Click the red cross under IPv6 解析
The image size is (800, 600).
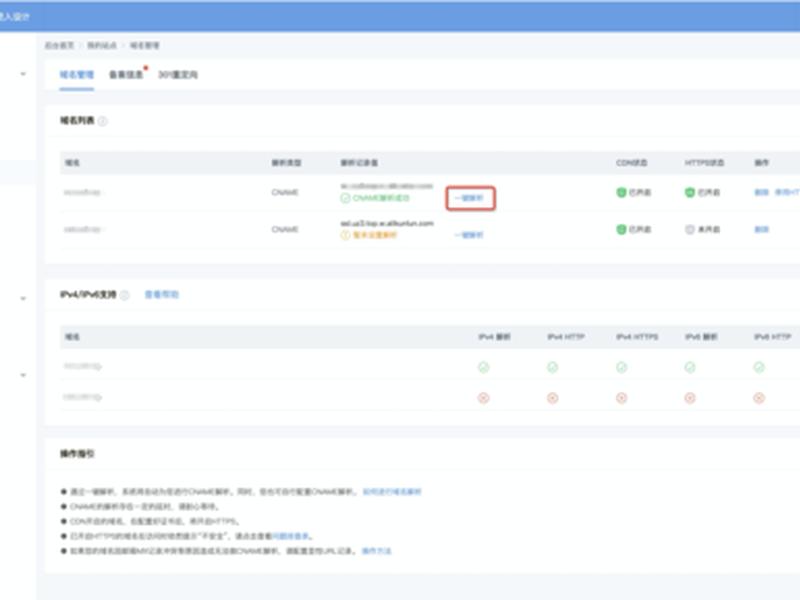[690, 397]
